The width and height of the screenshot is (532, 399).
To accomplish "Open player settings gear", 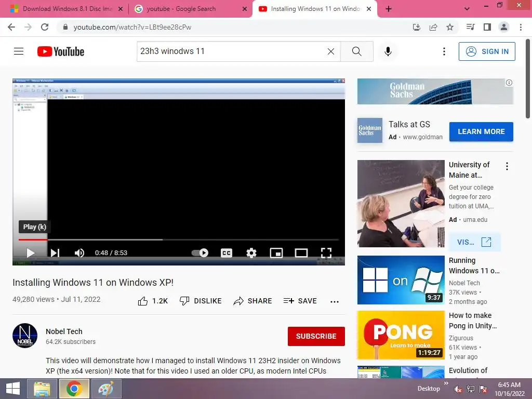I will tap(251, 253).
